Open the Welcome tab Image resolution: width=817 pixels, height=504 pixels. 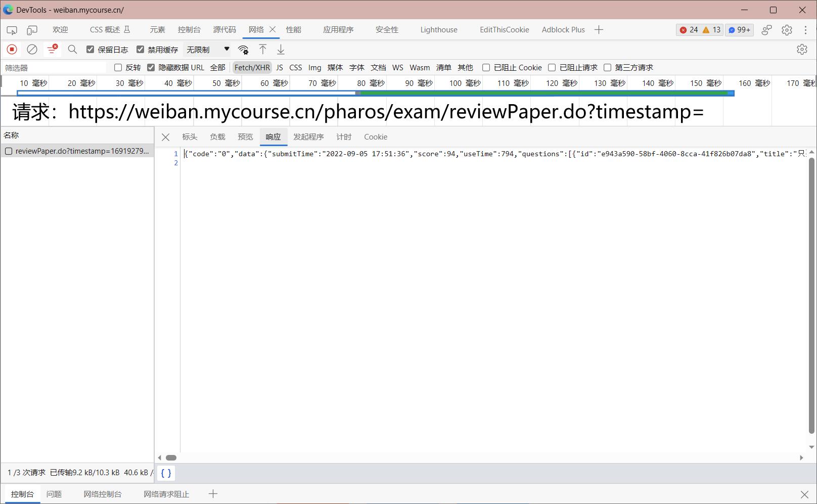(x=60, y=30)
